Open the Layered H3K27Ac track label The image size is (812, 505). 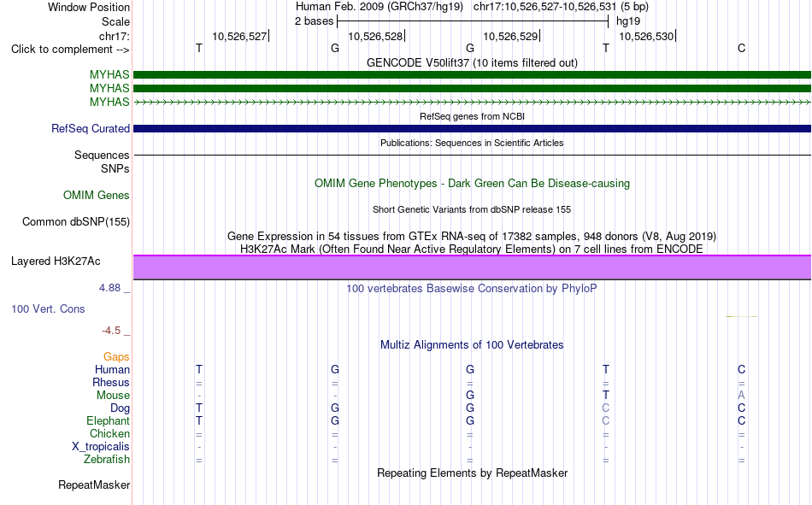pos(56,261)
